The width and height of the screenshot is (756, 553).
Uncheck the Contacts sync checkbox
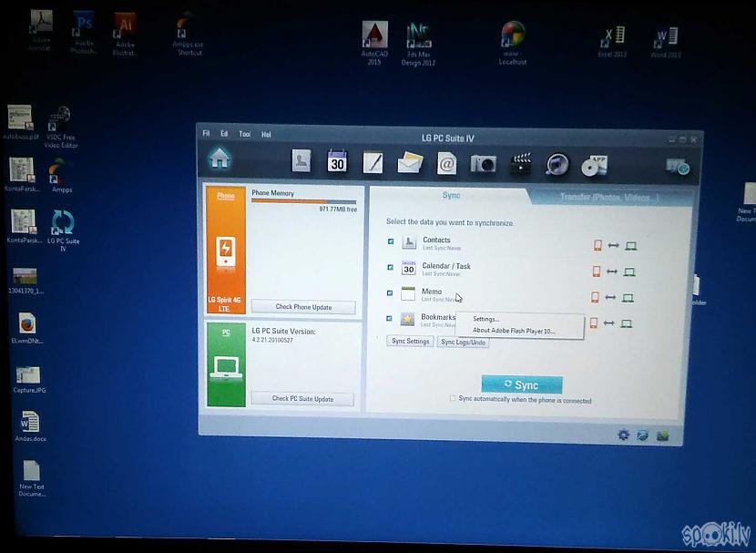391,241
